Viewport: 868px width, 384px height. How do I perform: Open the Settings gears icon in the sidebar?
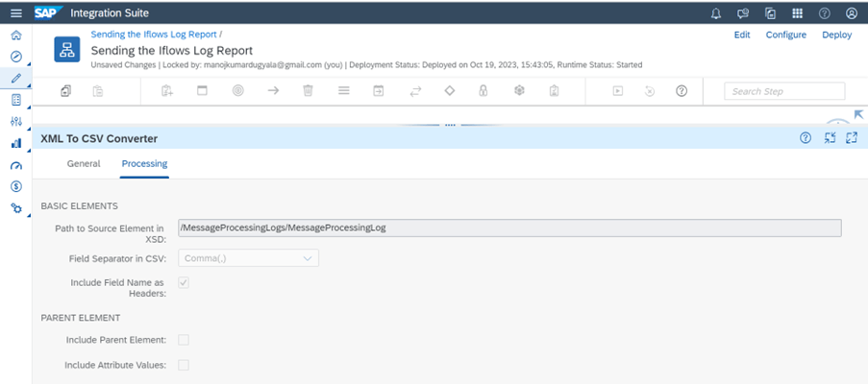coord(16,208)
